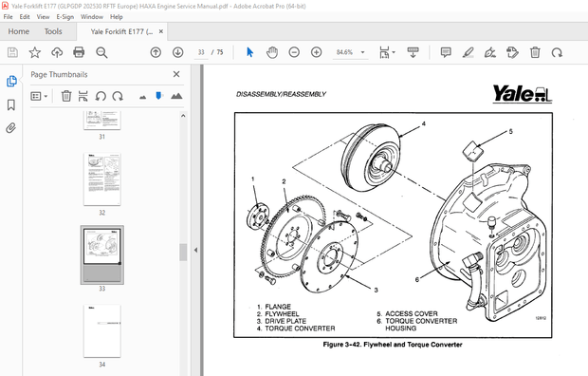This screenshot has height=376, width=588.
Task: Go to previous page arrow
Action: [156, 52]
